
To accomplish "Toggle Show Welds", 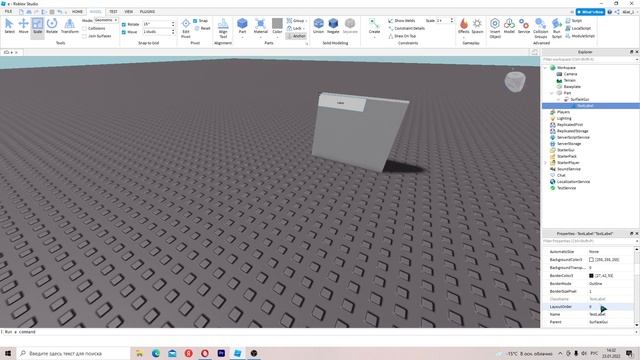I will point(402,20).
